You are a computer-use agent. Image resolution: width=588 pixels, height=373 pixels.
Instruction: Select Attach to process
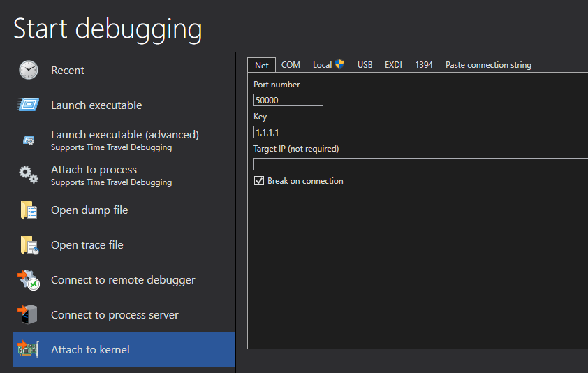pyautogui.click(x=124, y=175)
